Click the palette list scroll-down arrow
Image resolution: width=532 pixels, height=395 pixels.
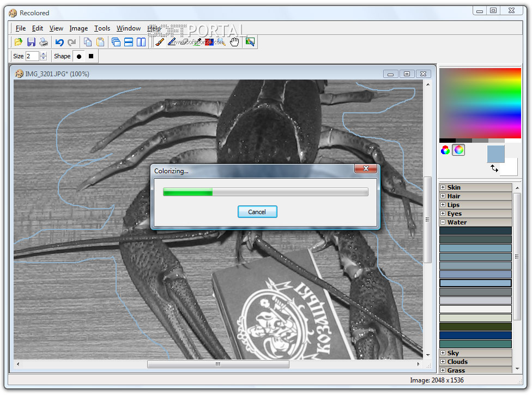click(x=517, y=369)
